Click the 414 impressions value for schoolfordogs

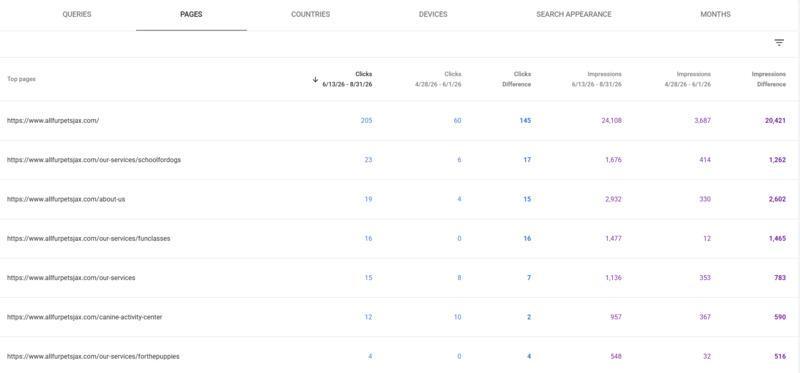click(x=705, y=160)
